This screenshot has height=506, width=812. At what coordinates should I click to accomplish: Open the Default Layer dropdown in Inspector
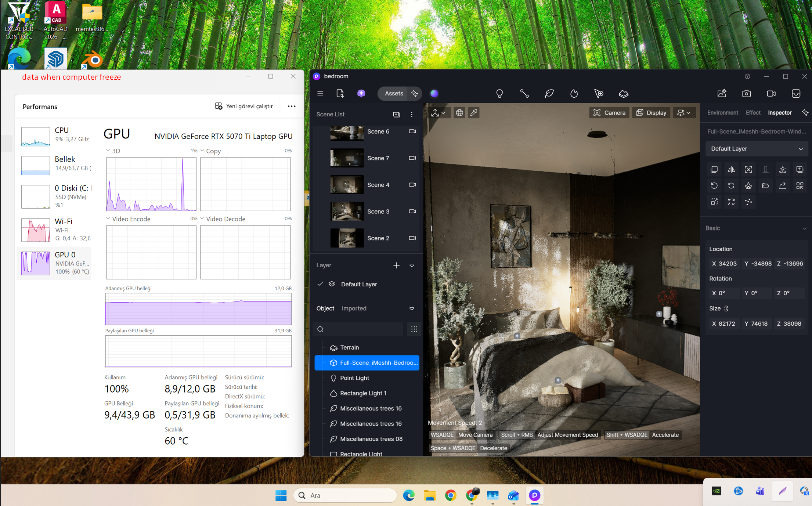point(756,149)
